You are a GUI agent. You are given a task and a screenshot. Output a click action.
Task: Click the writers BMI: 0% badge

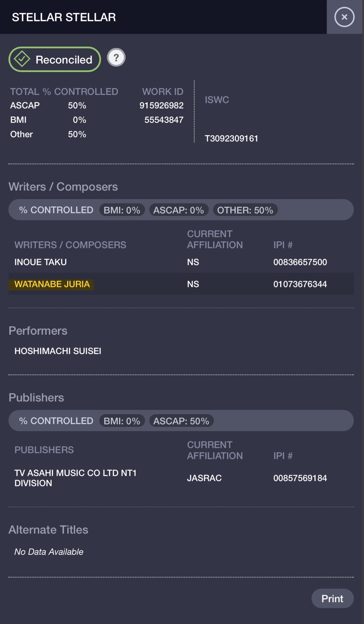click(x=122, y=210)
